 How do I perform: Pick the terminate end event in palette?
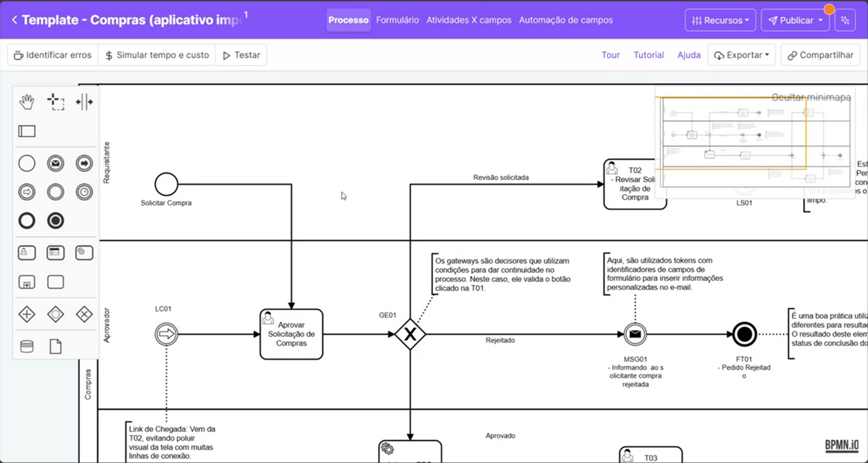(x=55, y=221)
